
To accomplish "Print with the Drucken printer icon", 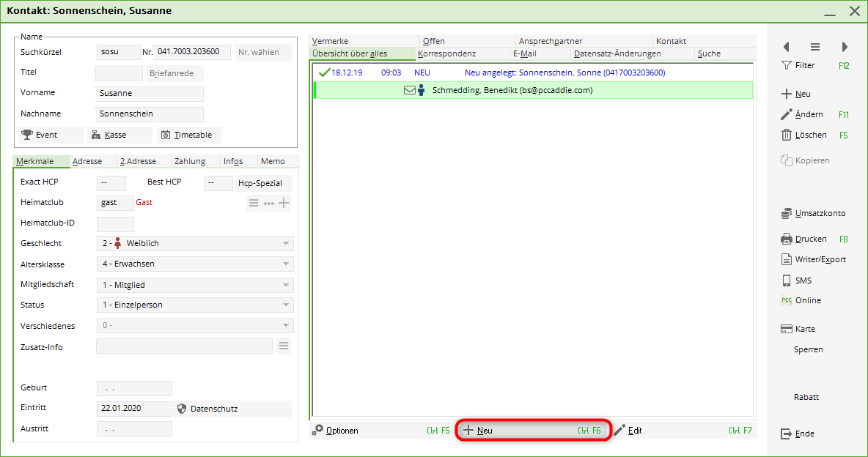I will tap(787, 239).
